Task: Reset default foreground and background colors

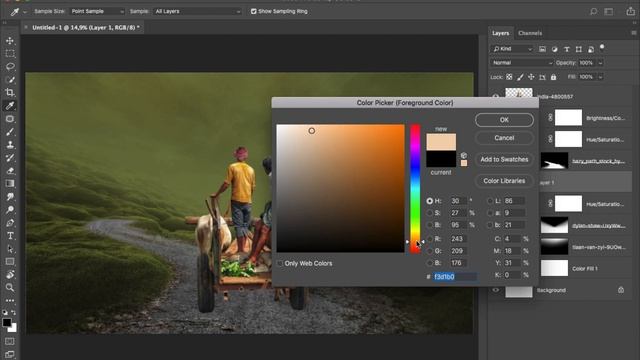Action: pos(5,313)
